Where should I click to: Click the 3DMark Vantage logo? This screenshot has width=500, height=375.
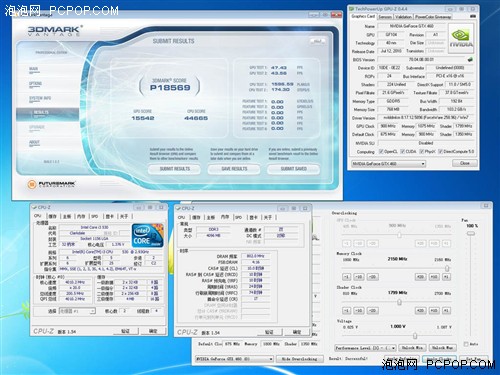[55, 30]
